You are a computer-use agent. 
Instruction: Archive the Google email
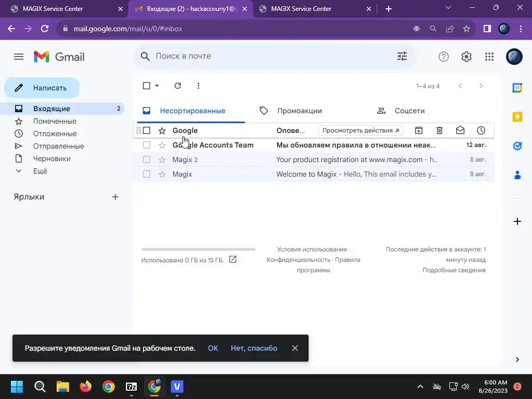pos(419,130)
